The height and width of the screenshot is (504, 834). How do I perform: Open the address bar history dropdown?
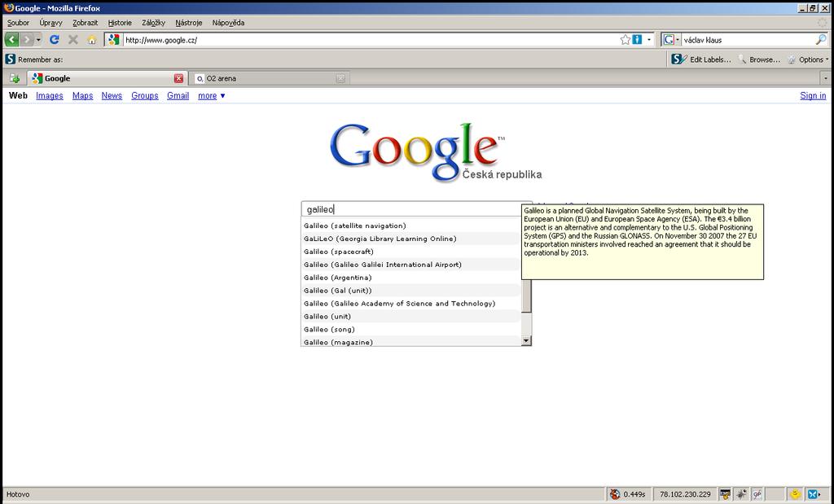pos(649,40)
